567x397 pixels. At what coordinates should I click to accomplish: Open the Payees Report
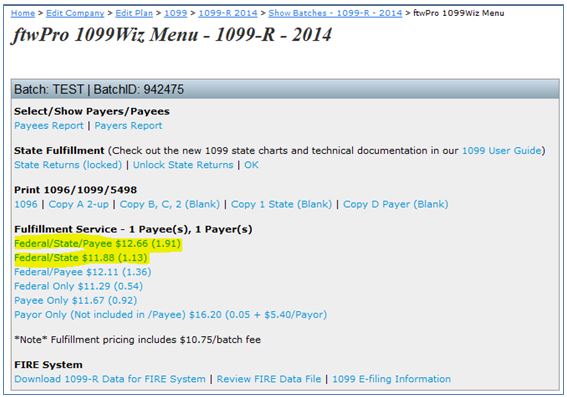[49, 126]
